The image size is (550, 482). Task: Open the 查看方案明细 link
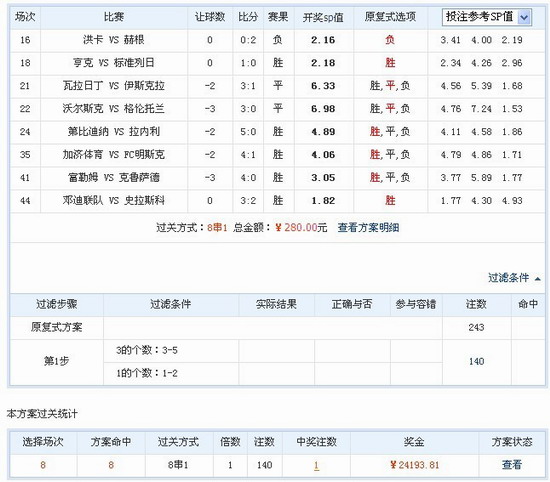368,228
